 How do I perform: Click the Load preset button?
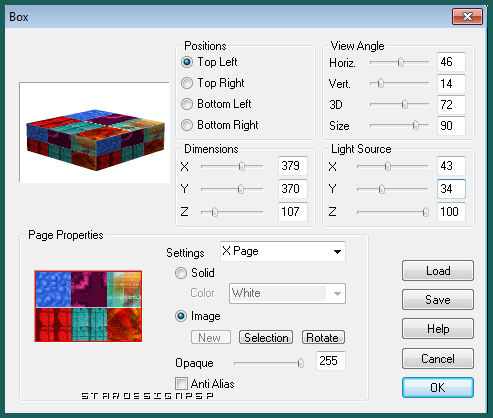pos(438,271)
